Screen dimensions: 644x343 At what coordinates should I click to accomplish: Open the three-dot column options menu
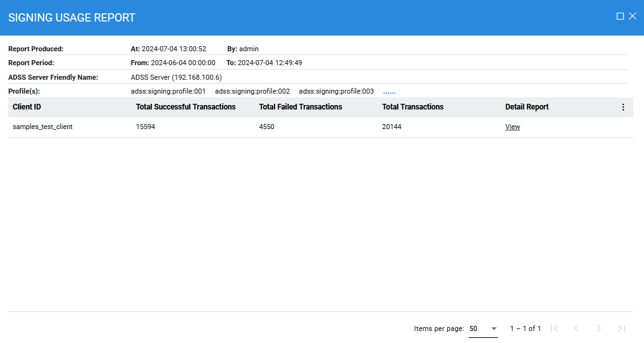pos(622,108)
